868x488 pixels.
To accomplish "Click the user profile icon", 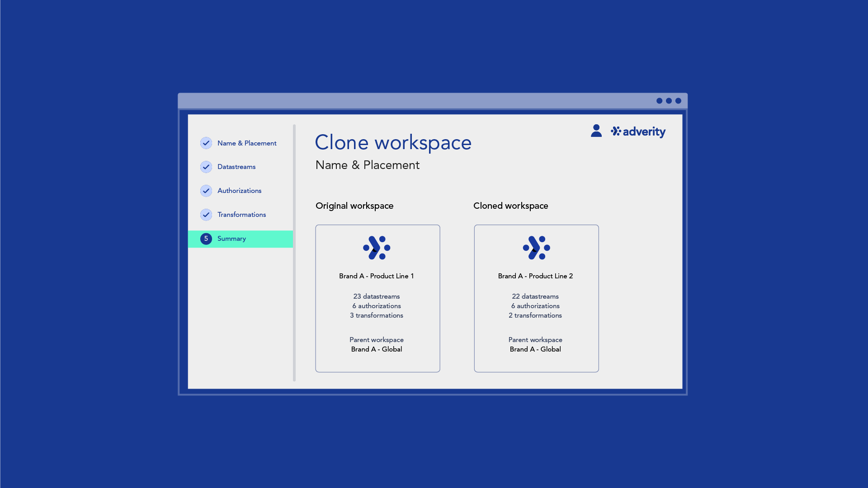I will [x=596, y=131].
